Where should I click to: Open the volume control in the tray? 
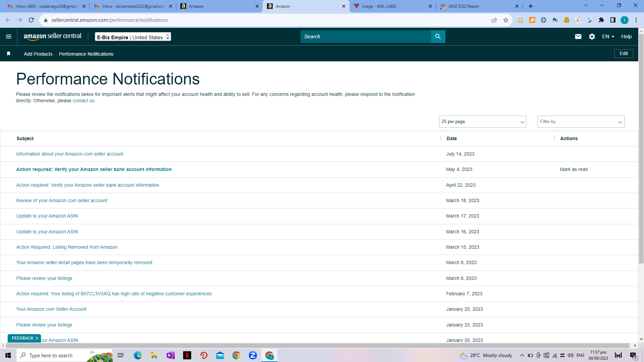click(x=571, y=355)
